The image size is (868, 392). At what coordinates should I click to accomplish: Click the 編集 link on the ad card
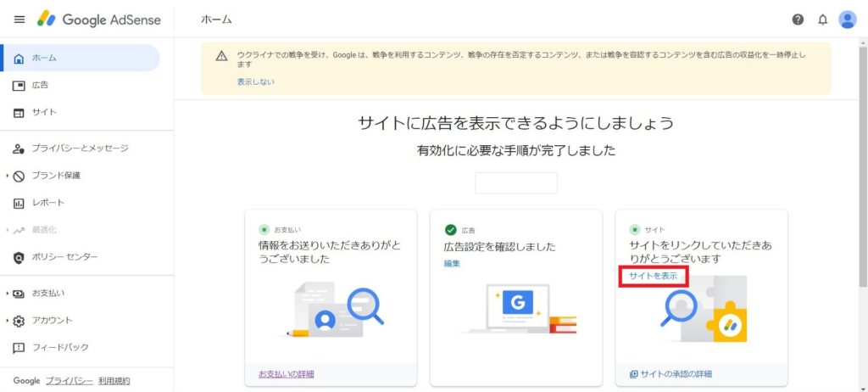pos(452,264)
